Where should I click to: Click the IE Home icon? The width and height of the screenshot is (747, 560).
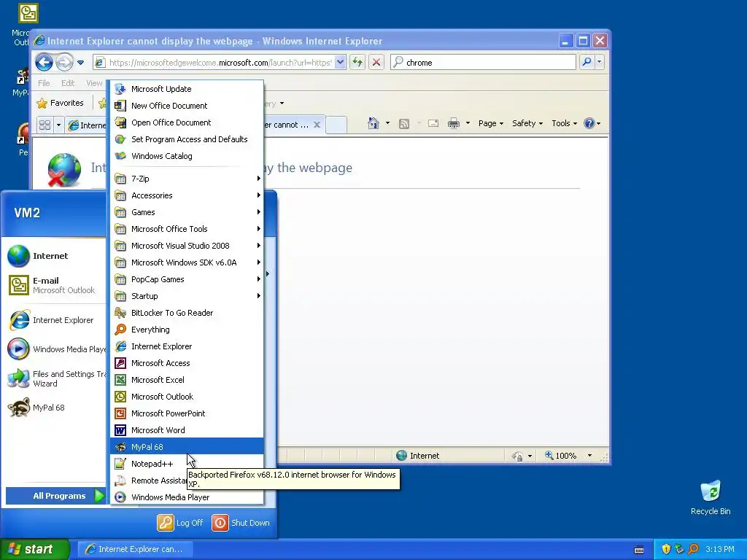[x=373, y=123]
